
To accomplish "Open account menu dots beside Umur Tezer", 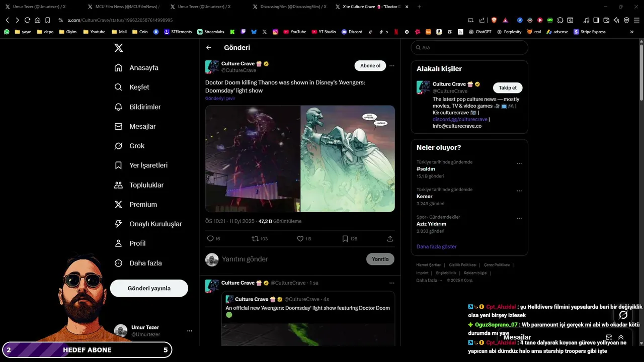I will coord(190,331).
